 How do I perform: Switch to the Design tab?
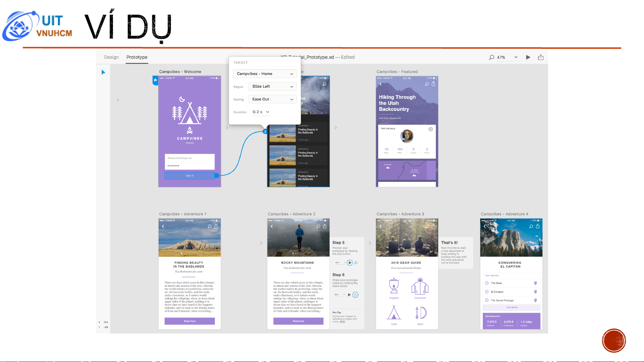pos(111,57)
